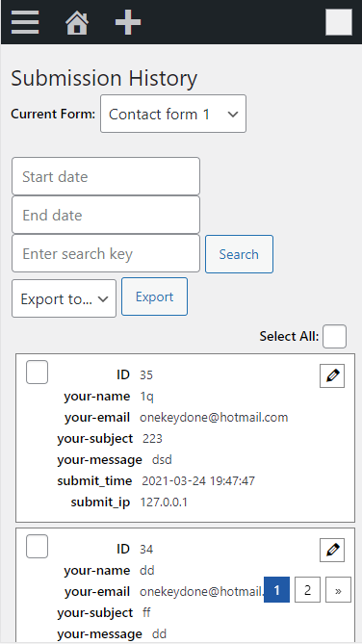Go to the home icon
362x644 pixels.
click(x=77, y=22)
